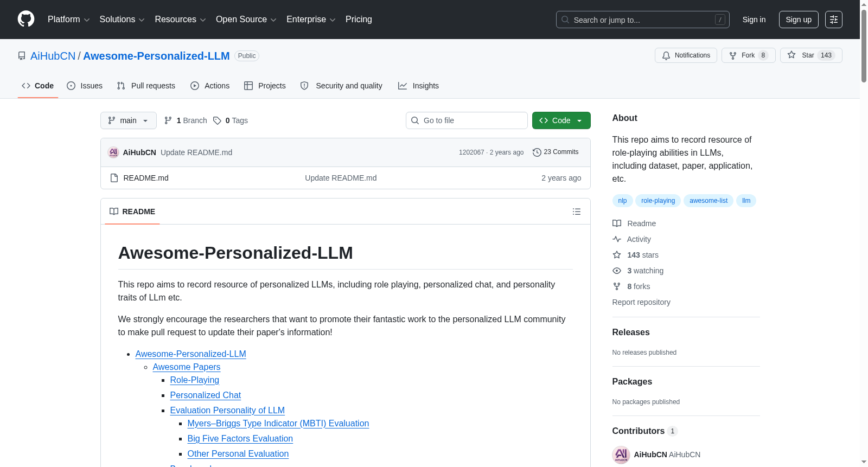Open the AiHubCN owner link
Viewport: 868px width, 467px height.
[53, 56]
